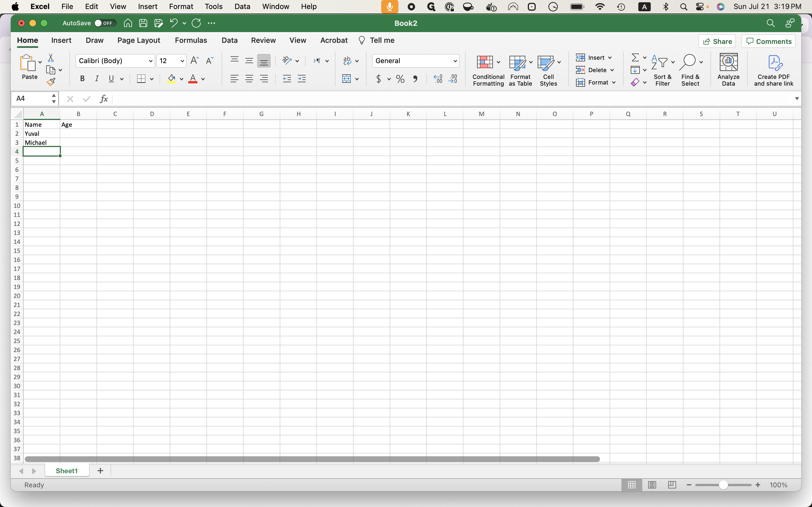
Task: Toggle Bold formatting
Action: pyautogui.click(x=82, y=79)
